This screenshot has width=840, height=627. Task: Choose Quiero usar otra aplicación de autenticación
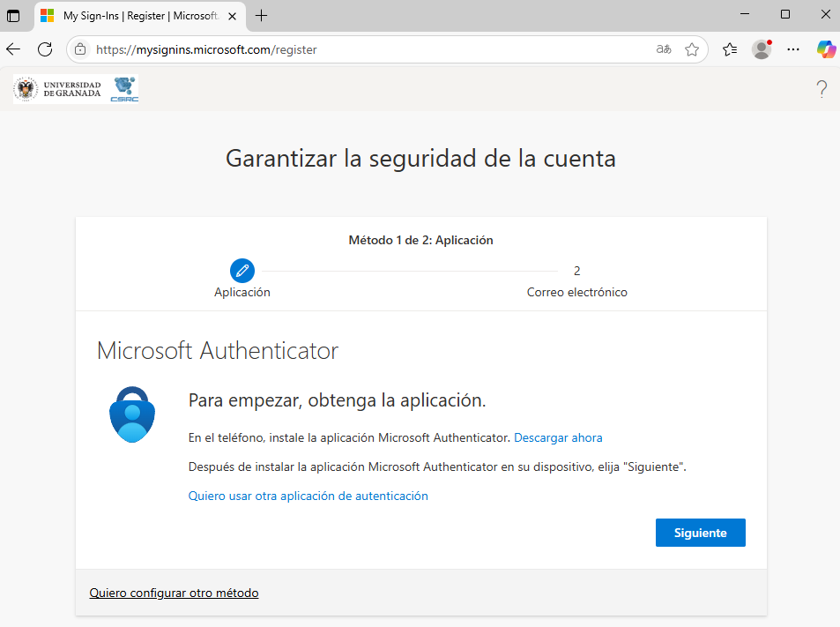[x=308, y=496]
